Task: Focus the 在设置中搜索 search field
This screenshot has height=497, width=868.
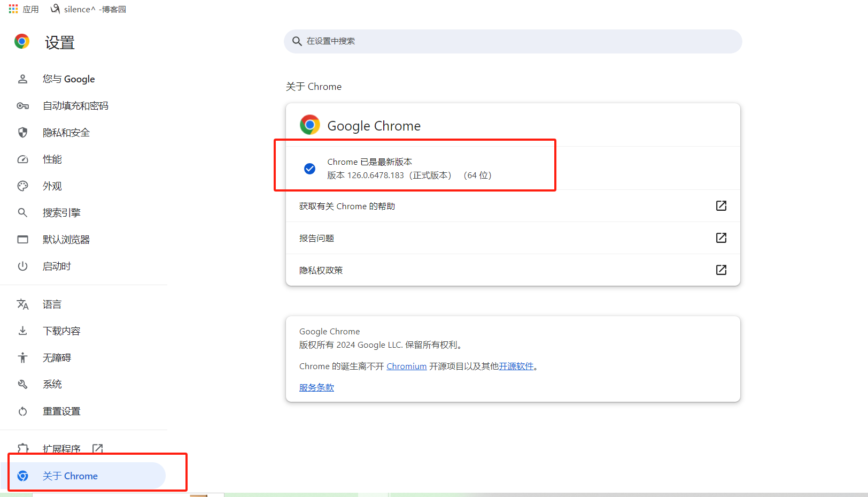Action: [x=513, y=41]
